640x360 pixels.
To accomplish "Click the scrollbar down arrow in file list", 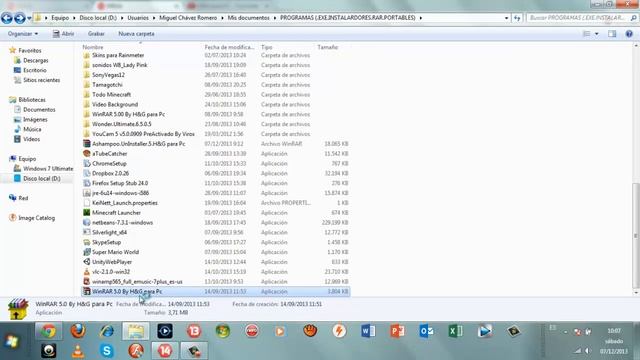I will pyautogui.click(x=636, y=292).
